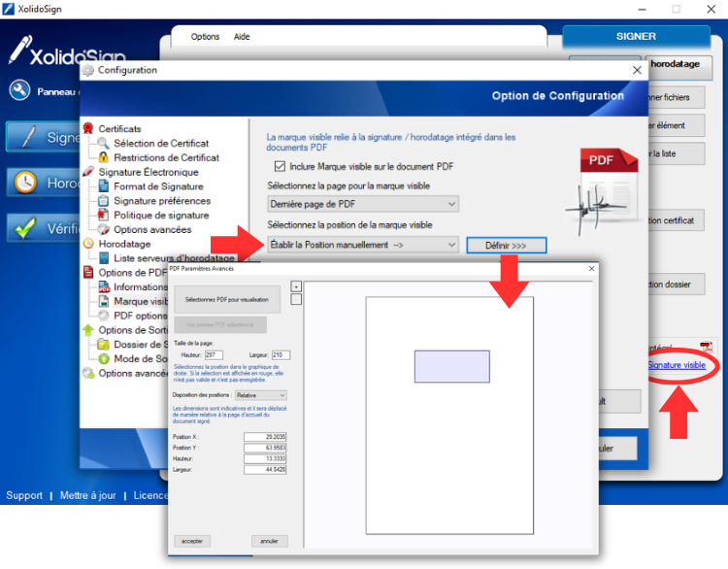Click the Mettre à jour link

(88, 495)
